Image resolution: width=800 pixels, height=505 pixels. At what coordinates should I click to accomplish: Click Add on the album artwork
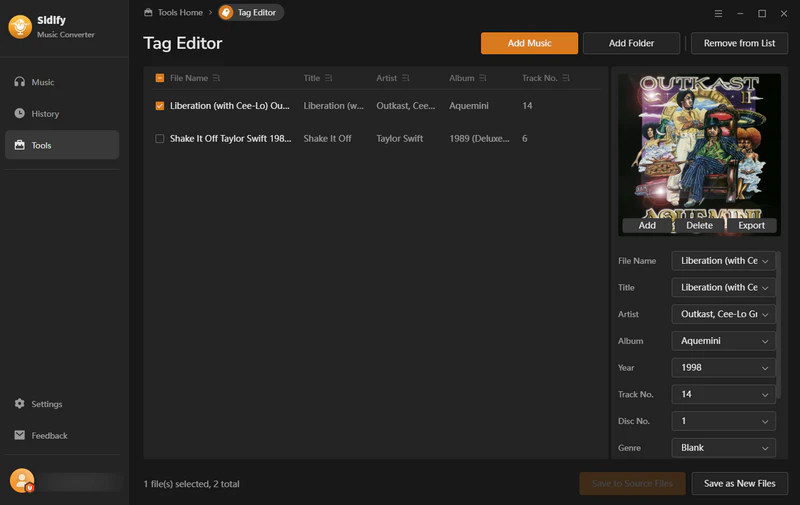647,225
